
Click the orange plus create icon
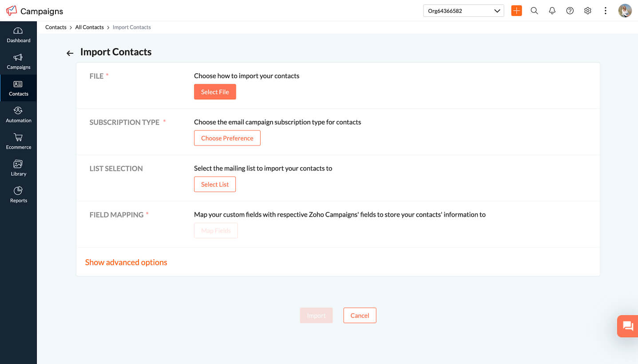[516, 11]
